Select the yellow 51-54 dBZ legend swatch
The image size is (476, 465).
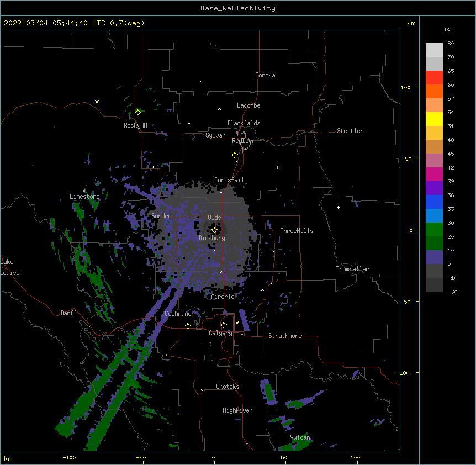coord(434,119)
